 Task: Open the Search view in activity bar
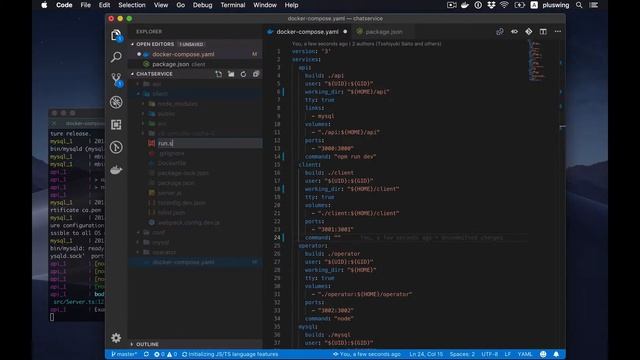(116, 57)
